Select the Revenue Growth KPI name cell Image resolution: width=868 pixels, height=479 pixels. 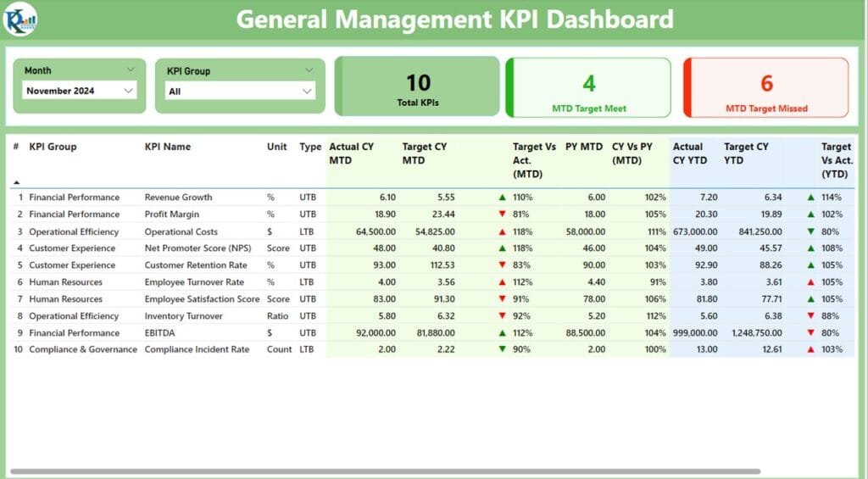click(x=178, y=198)
